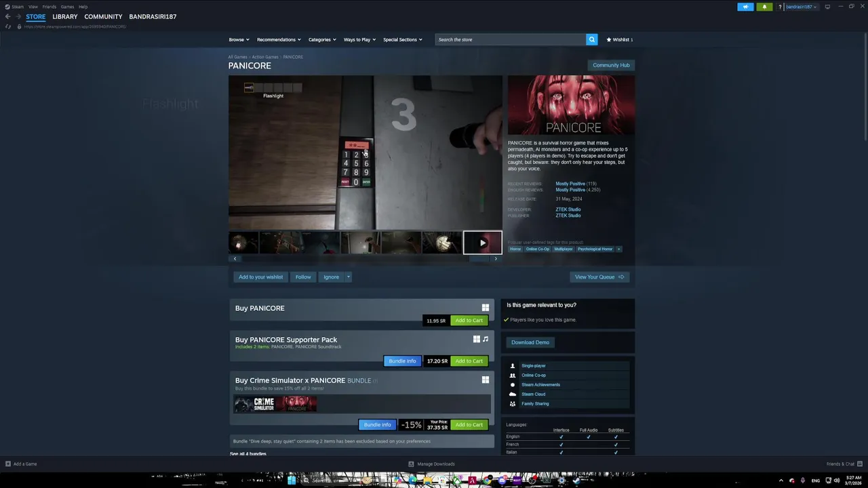Click the Steam Achievements feature link
Viewport: 868px width, 488px height.
540,385
